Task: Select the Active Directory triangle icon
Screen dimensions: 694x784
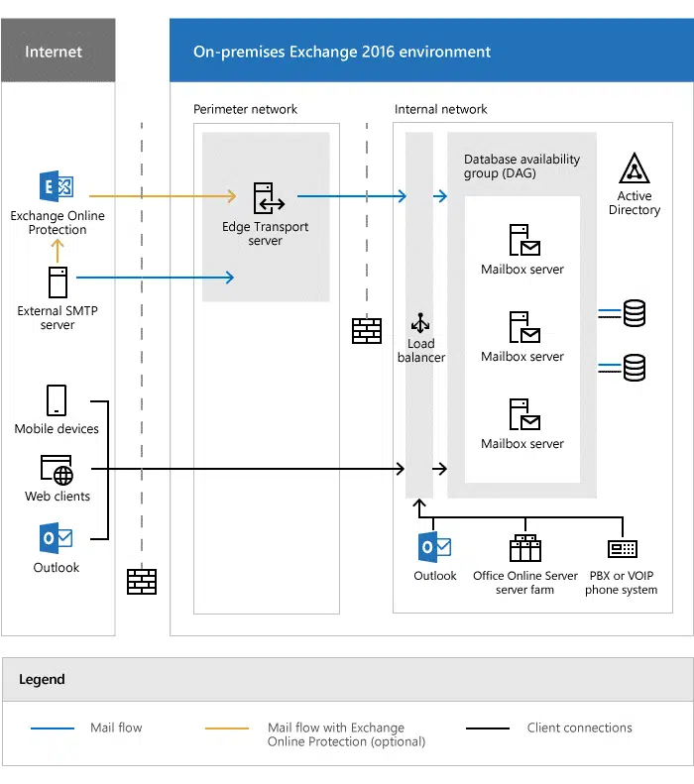Action: tap(635, 169)
